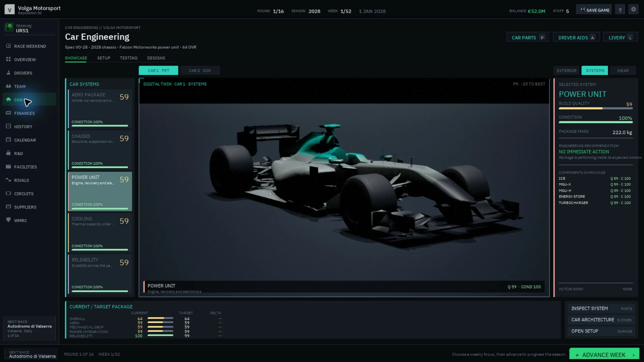644x362 pixels.
Task: Open Race Weekend sidebar icon
Action: pos(8,46)
